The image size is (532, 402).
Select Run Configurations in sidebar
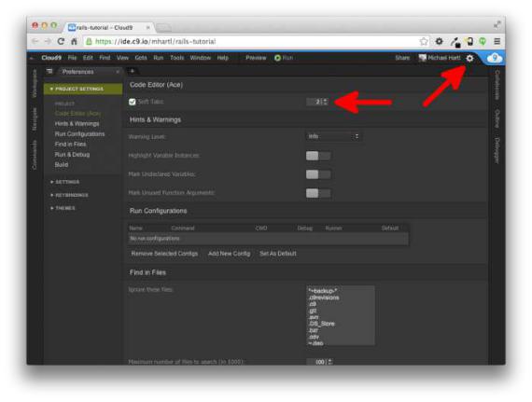point(79,134)
